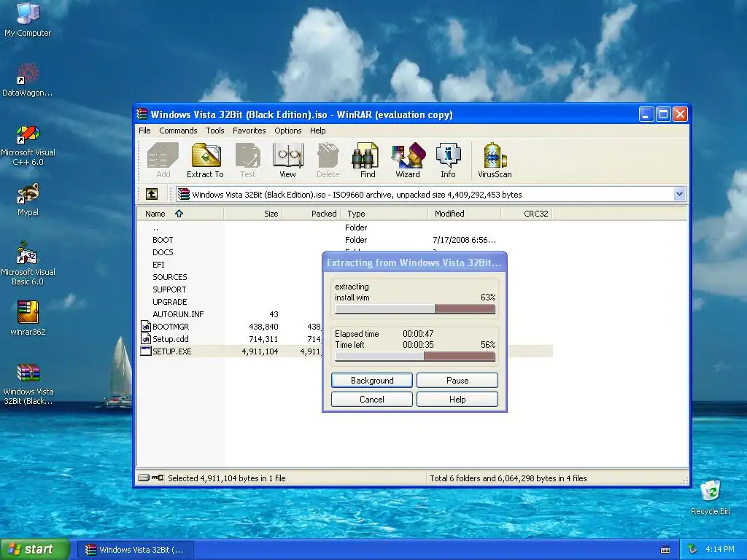Open the Options menu
Viewport: 747px width, 560px height.
pos(287,131)
